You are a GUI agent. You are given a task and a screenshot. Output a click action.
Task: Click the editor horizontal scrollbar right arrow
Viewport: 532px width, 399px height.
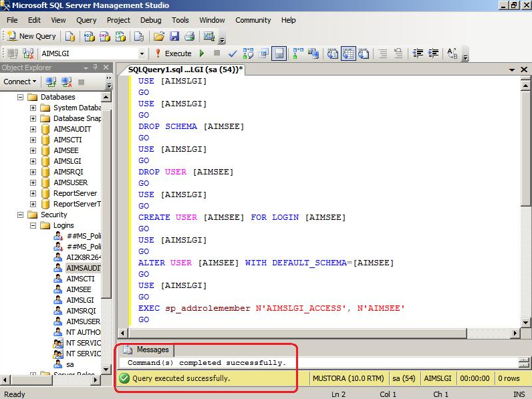[x=515, y=334]
